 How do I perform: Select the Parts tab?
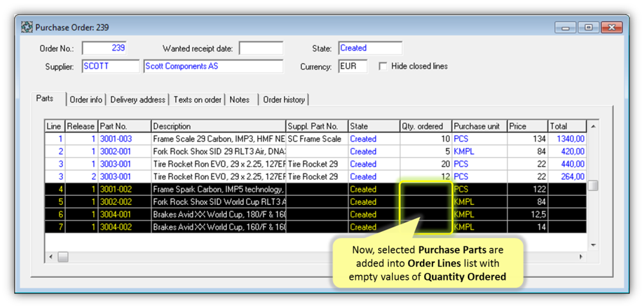point(48,99)
